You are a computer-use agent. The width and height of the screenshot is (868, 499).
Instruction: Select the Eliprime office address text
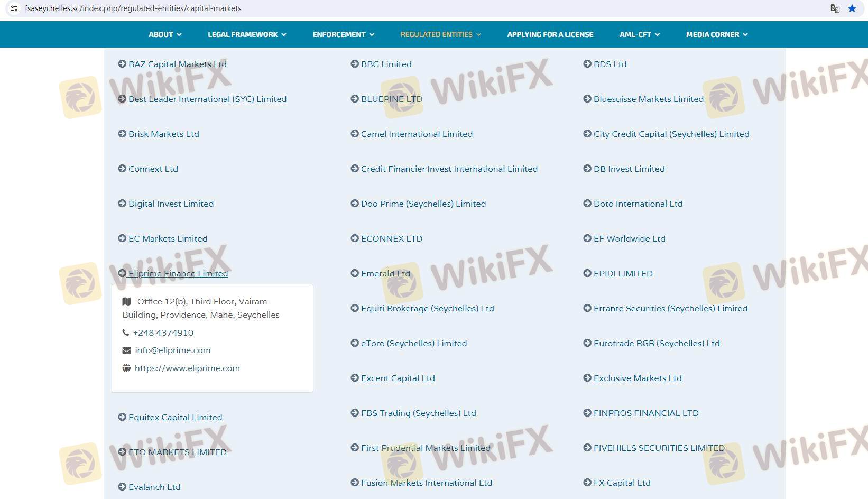(201, 308)
